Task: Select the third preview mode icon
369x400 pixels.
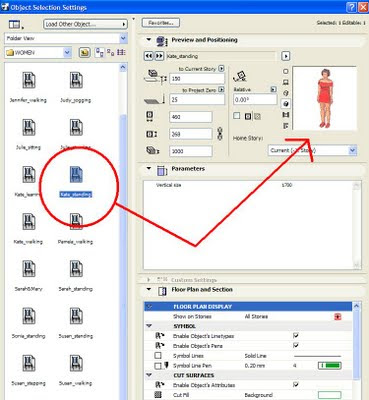Action: pos(286,93)
